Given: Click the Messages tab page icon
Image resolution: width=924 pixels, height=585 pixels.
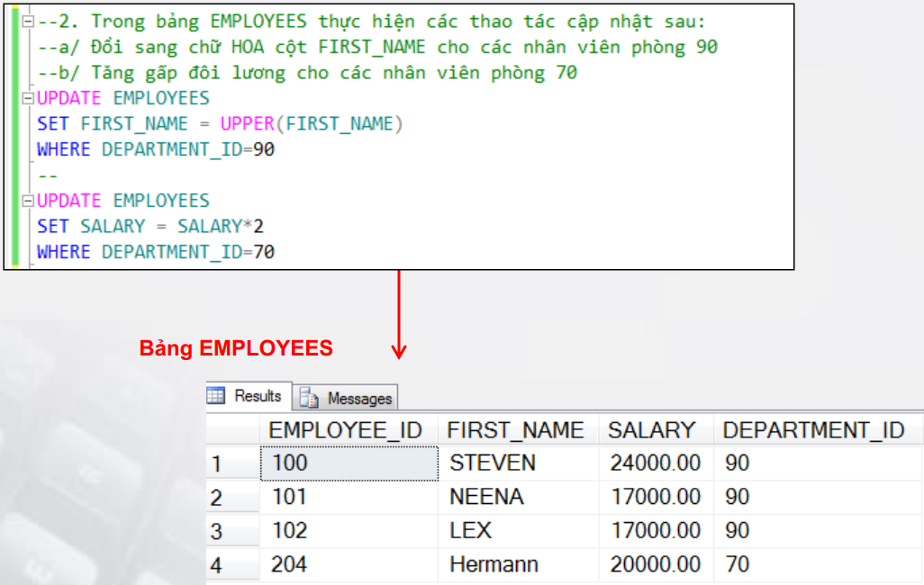Looking at the screenshot, I should pyautogui.click(x=310, y=398).
